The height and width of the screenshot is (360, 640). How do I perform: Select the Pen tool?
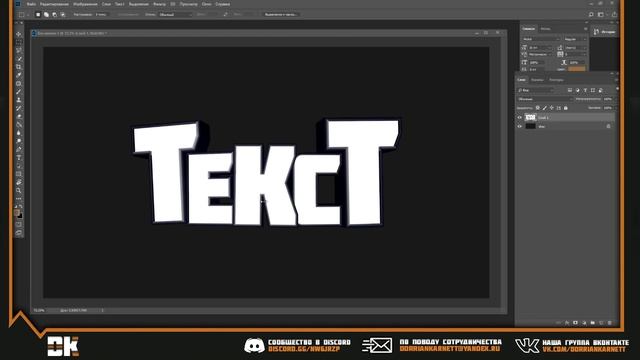coord(19,149)
